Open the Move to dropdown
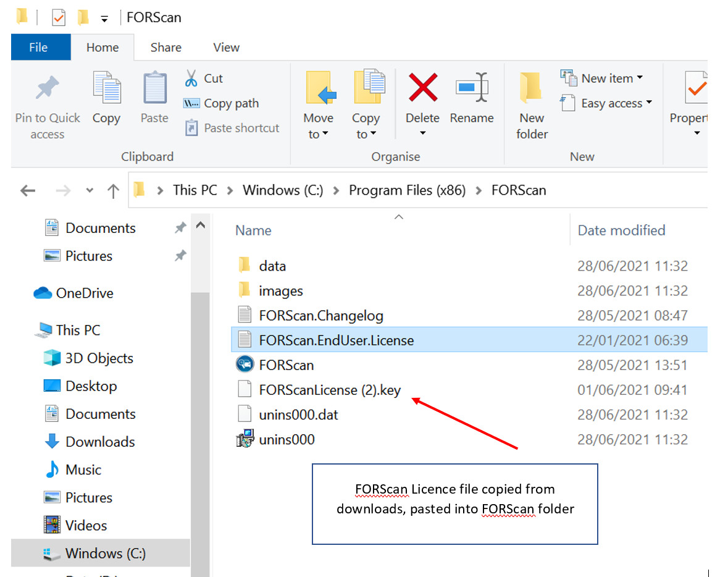 coord(319,134)
